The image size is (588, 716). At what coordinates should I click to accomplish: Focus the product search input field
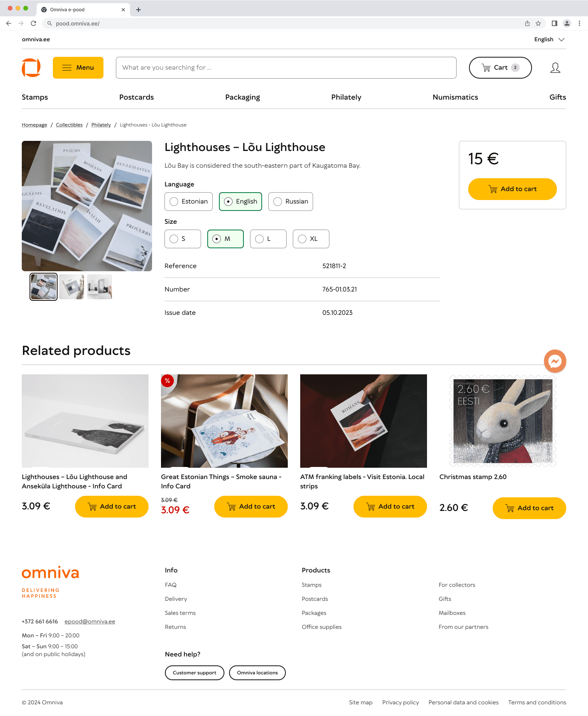pos(286,68)
